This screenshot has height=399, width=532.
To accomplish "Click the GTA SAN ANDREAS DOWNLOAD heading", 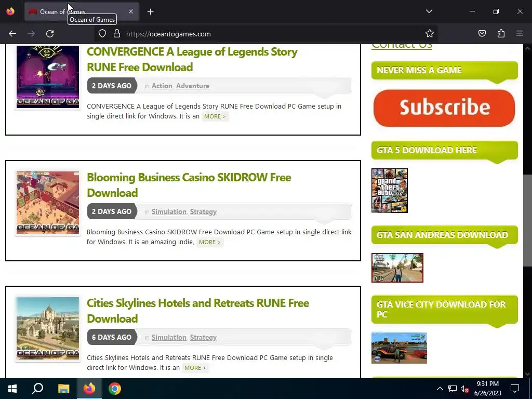I will coord(442,235).
